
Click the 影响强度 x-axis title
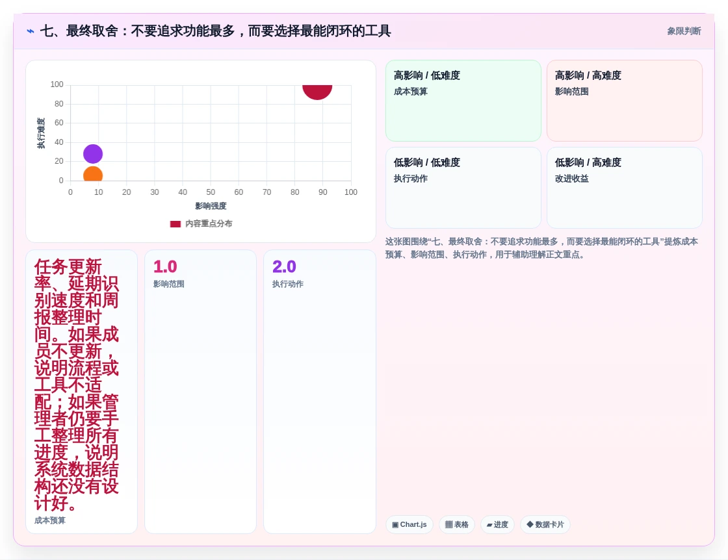[211, 206]
